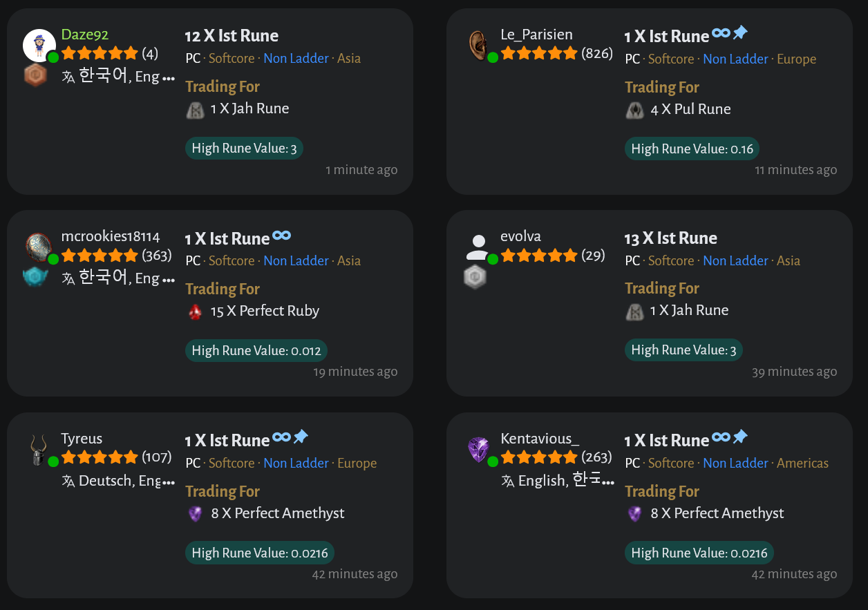
Task: Click the bronze badge under Daze92's avatar
Action: click(35, 75)
